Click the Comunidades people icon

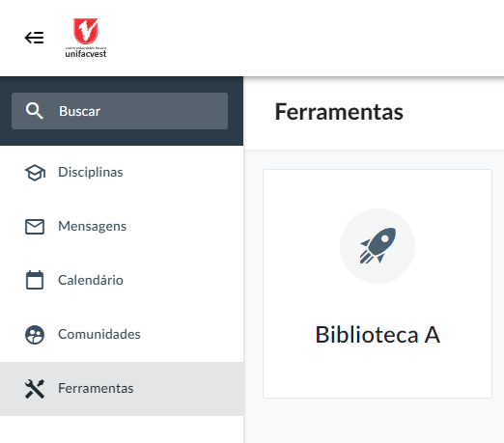[x=35, y=335]
